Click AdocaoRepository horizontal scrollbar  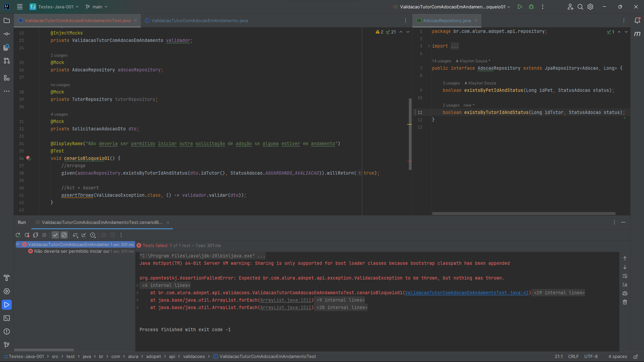[524, 213]
